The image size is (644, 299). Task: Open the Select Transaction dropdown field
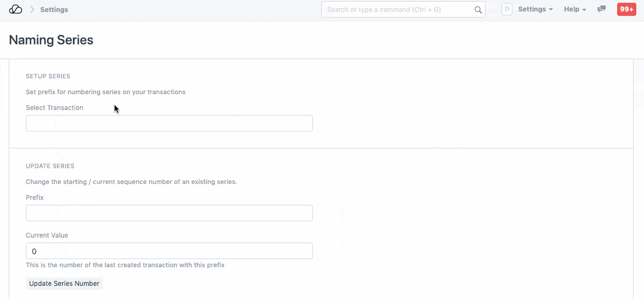pos(169,123)
